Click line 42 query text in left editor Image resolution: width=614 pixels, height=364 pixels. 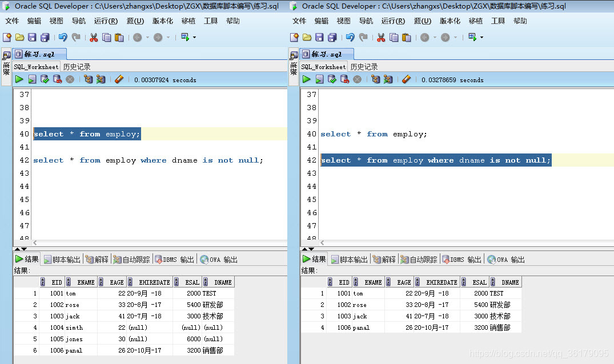point(148,160)
